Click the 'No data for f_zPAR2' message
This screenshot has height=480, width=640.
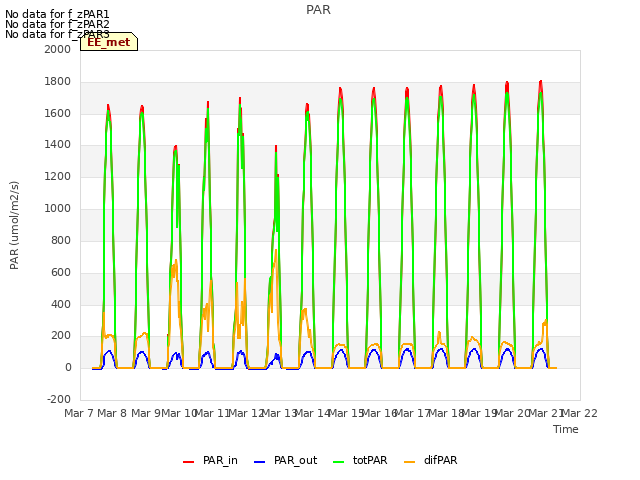click(57, 24)
